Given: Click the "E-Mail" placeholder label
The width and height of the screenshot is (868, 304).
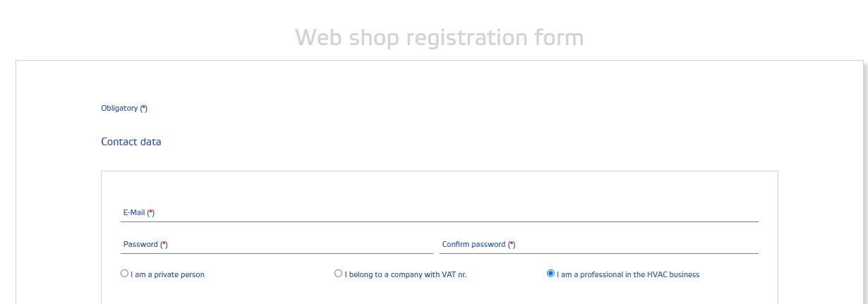Looking at the screenshot, I should pyautogui.click(x=133, y=212).
